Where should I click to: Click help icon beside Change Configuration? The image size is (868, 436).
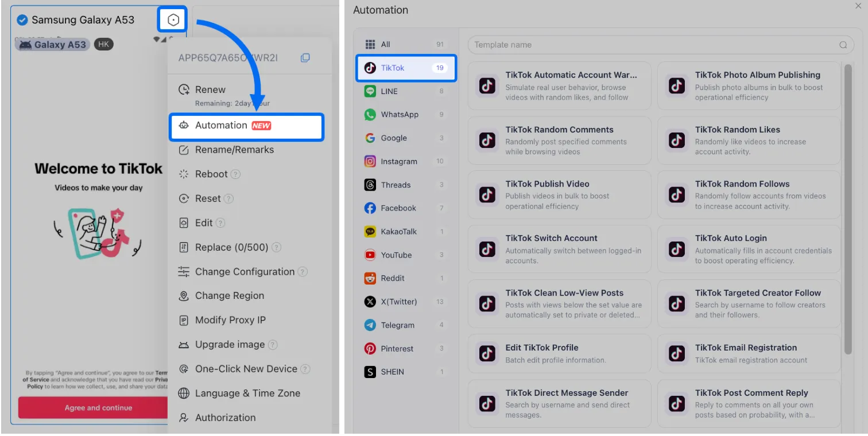pos(303,272)
